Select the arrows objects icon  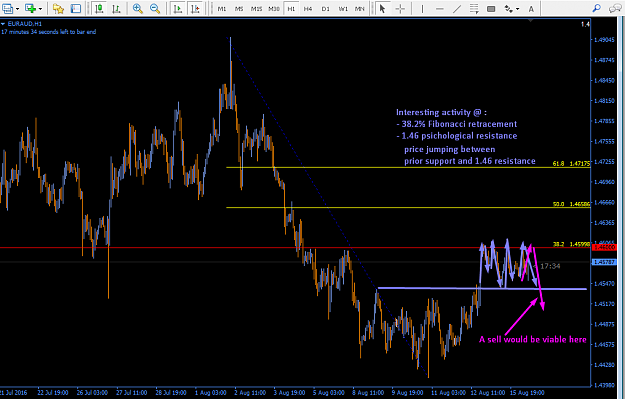coord(509,8)
